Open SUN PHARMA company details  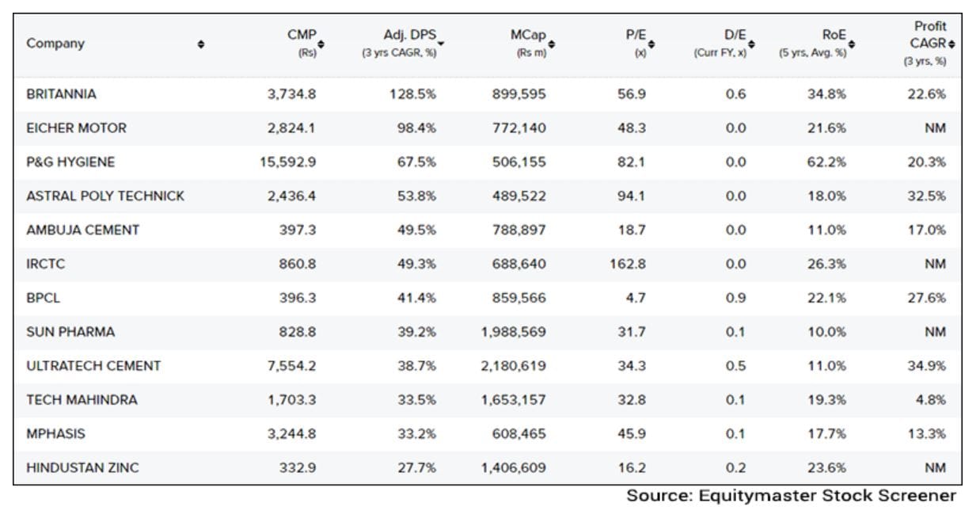(x=70, y=333)
